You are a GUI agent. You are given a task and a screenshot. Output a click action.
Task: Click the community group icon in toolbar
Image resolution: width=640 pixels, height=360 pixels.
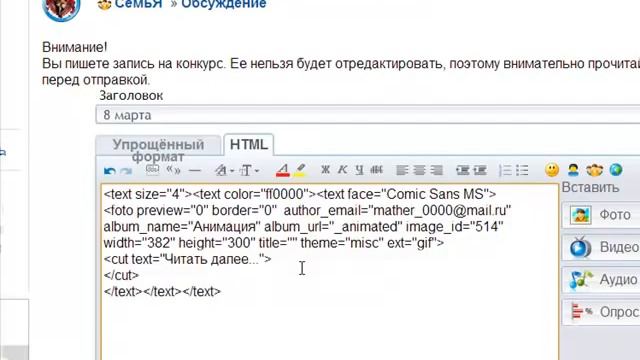click(594, 169)
